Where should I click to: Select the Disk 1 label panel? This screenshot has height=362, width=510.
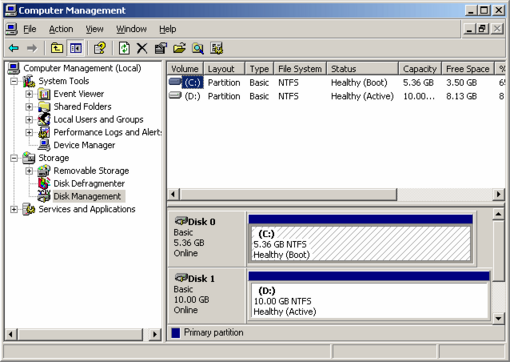[207, 296]
